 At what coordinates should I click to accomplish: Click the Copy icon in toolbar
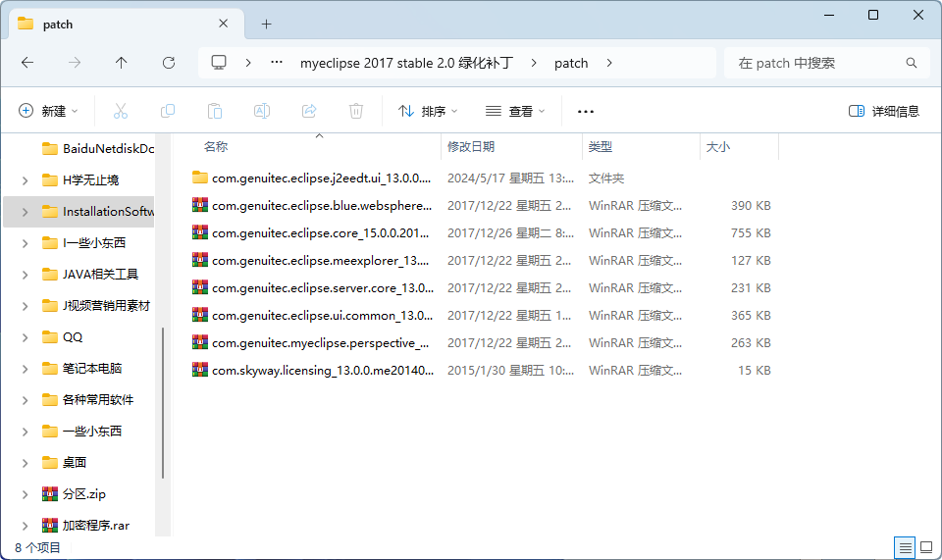(x=168, y=111)
